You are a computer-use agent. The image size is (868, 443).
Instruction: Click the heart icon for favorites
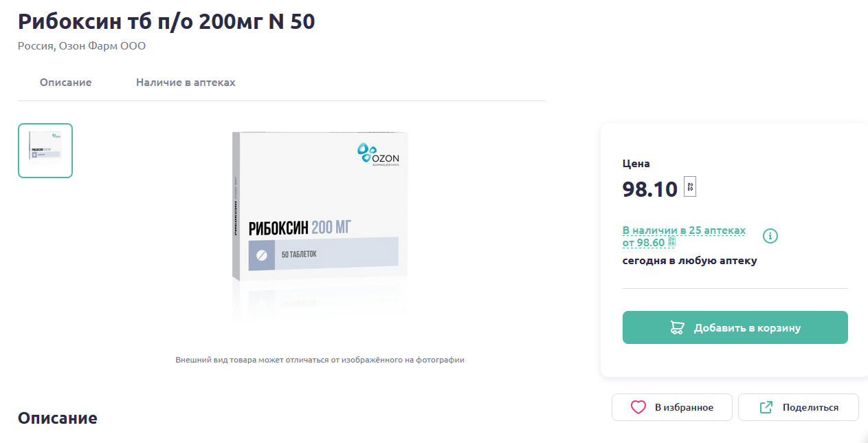(x=638, y=407)
